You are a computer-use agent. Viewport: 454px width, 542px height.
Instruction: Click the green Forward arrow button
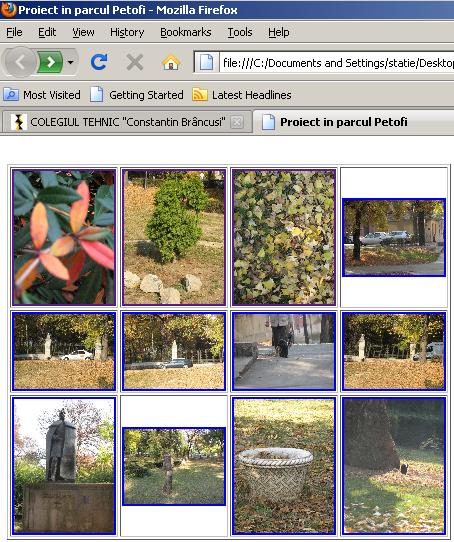(x=50, y=62)
